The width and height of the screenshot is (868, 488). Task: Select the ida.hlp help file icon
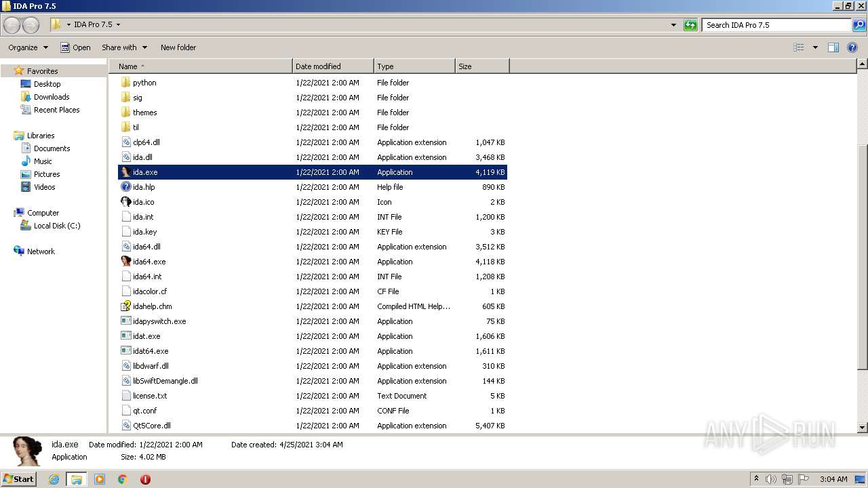[125, 187]
